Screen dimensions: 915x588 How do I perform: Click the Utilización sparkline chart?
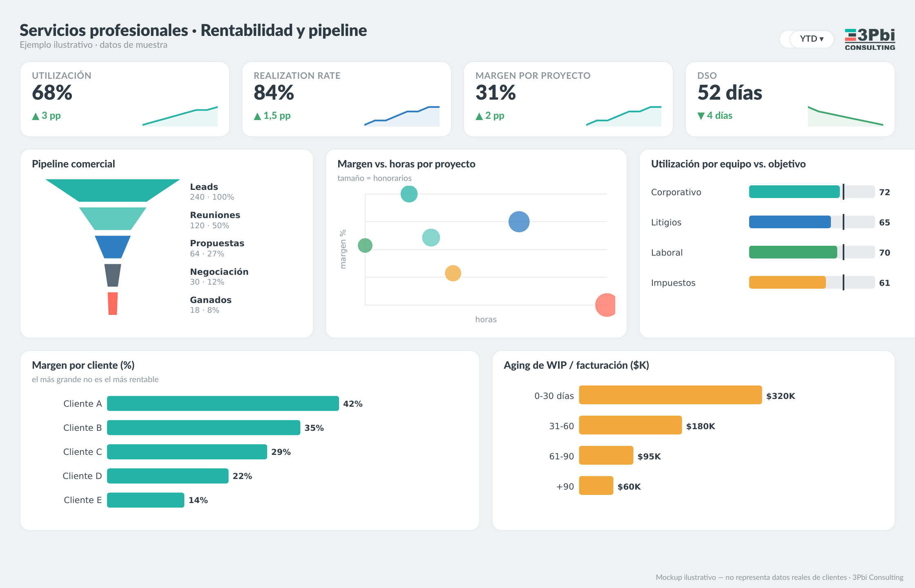click(180, 116)
